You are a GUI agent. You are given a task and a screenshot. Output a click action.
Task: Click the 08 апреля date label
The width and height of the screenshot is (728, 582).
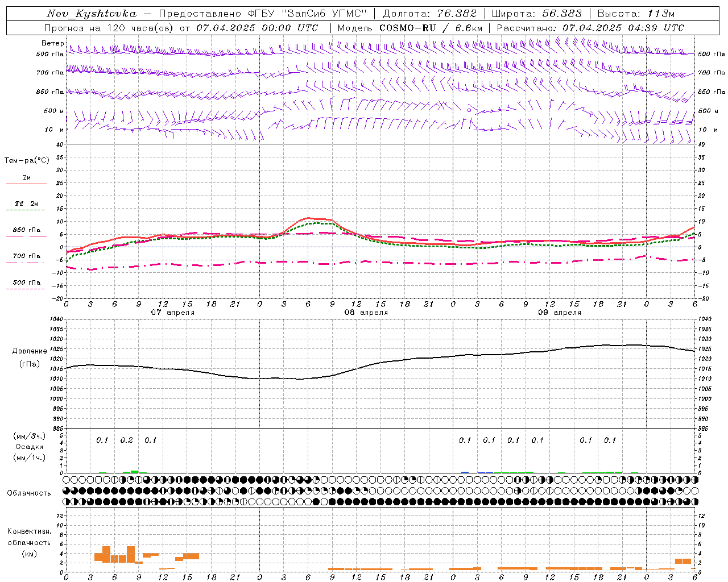tap(366, 313)
